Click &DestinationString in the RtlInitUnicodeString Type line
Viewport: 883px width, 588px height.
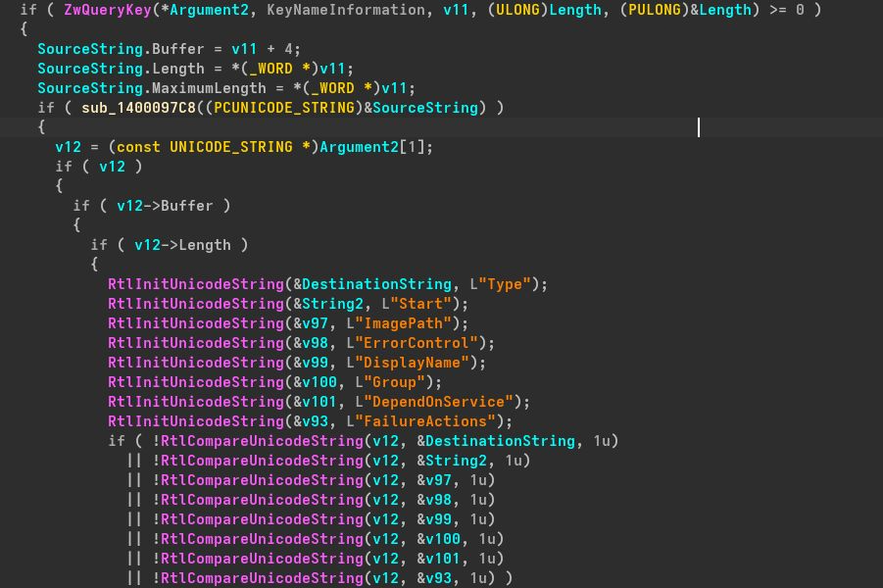(x=372, y=284)
